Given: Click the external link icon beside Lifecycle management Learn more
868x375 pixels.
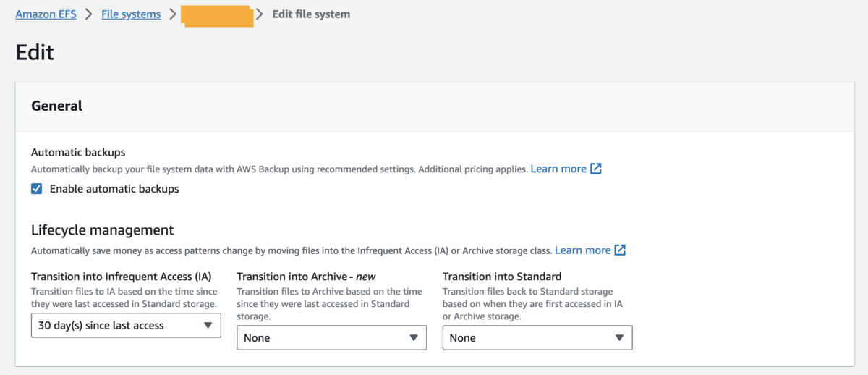Looking at the screenshot, I should pyautogui.click(x=620, y=250).
